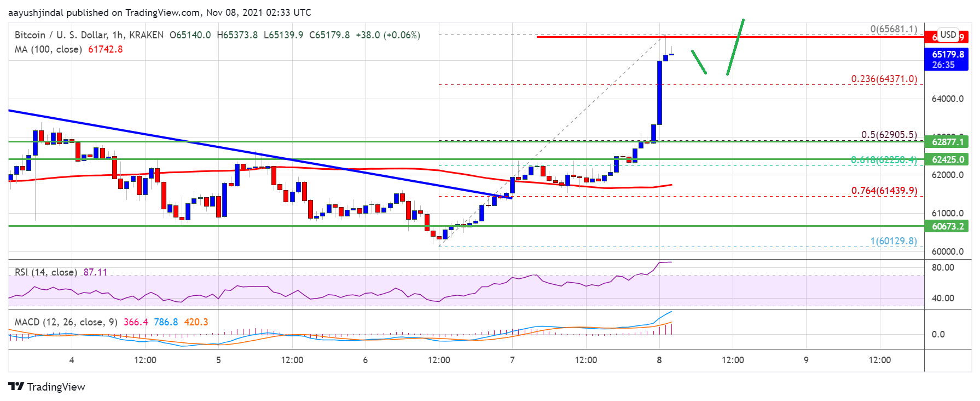The image size is (980, 401).
Task: Click the close price value C65179.8
Action: [329, 35]
